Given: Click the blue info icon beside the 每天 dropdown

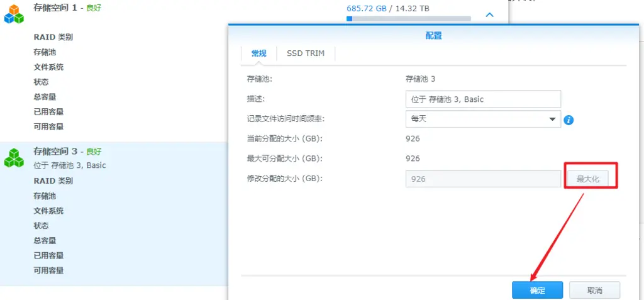Looking at the screenshot, I should point(569,119).
